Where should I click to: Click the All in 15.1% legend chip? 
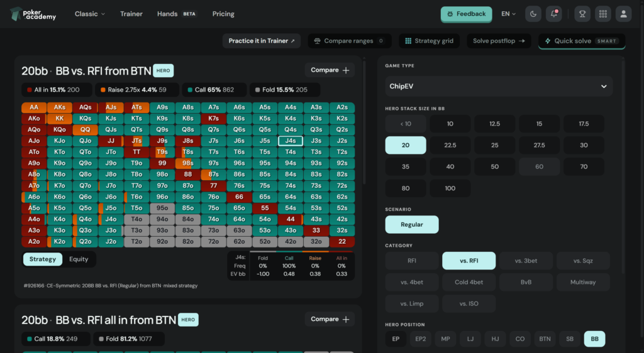point(57,90)
